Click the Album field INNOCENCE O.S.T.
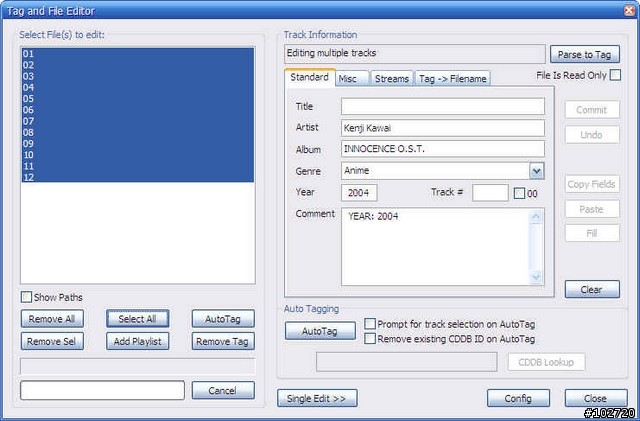The image size is (640, 421). 443,149
